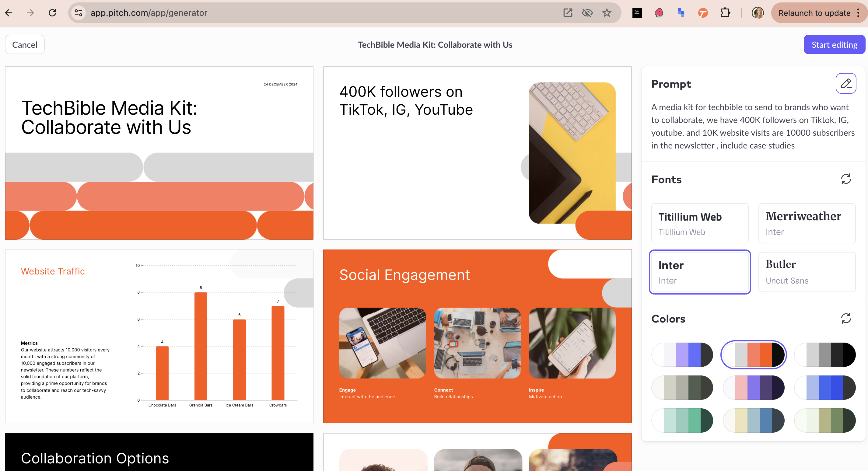Image resolution: width=868 pixels, height=471 pixels.
Task: Choose the gray, coral and orange palette
Action: click(754, 355)
